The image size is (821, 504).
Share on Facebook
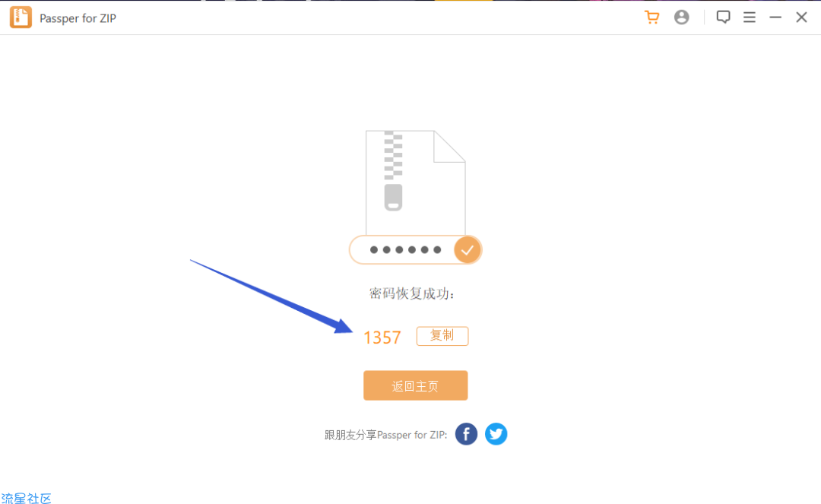[466, 434]
